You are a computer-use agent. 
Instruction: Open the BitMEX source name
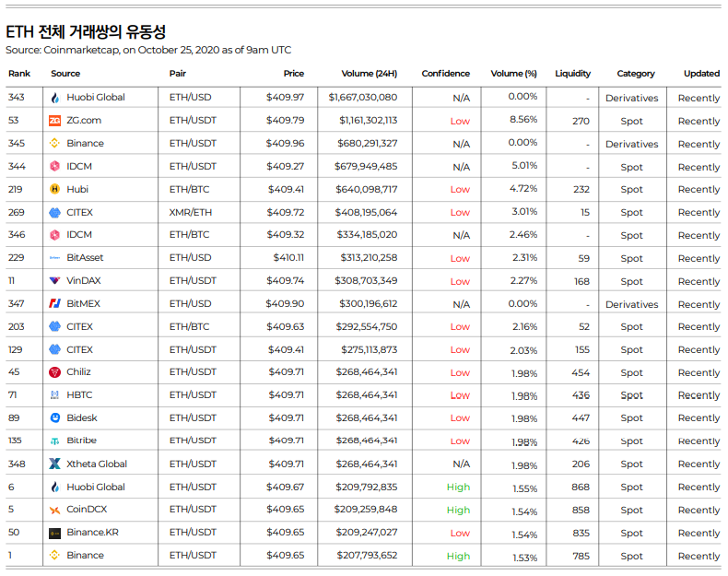tap(84, 303)
